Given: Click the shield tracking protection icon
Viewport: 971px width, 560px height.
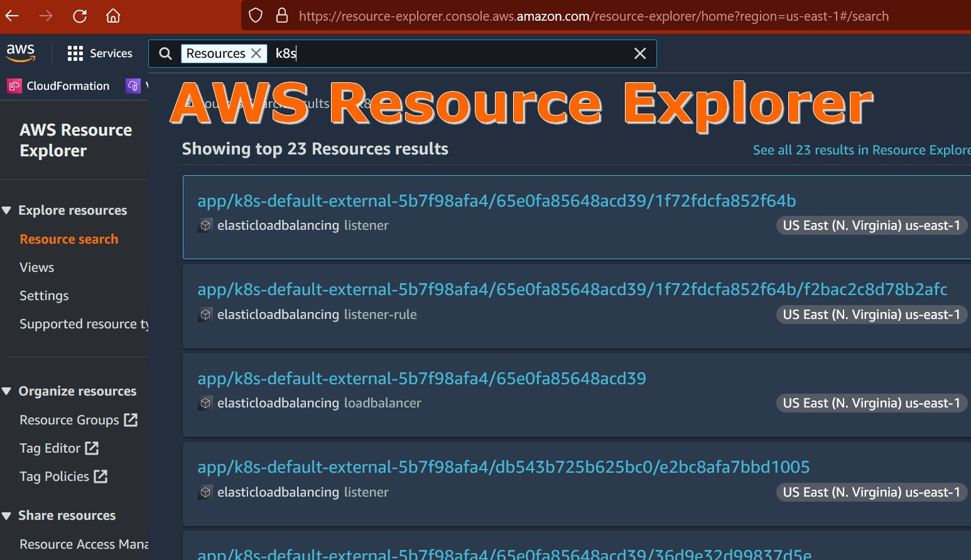Looking at the screenshot, I should (256, 16).
